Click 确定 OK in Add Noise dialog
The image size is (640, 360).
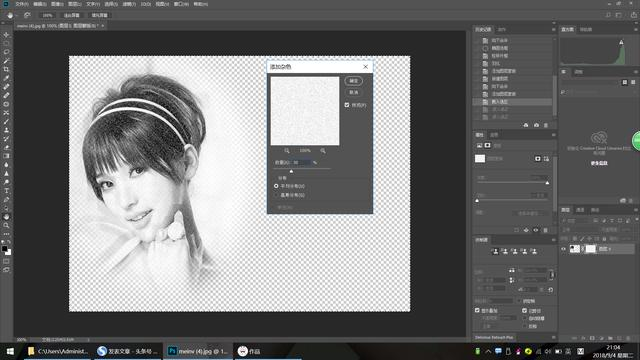tap(353, 80)
